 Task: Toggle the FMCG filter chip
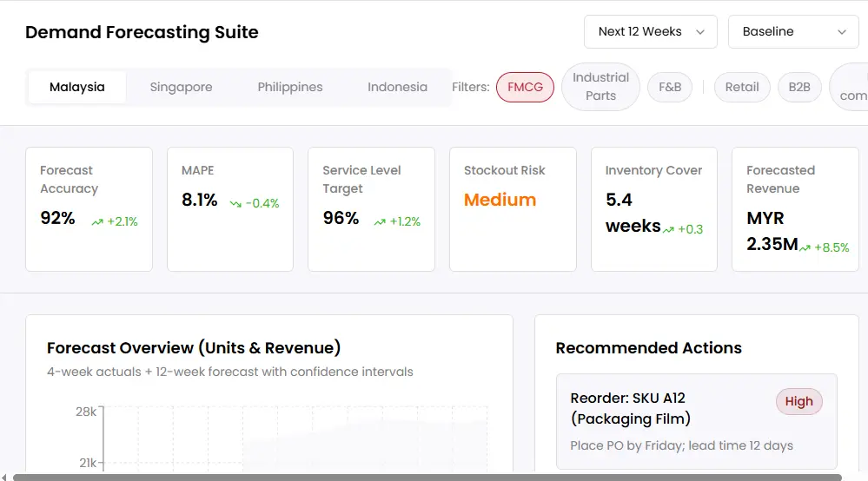pos(525,87)
